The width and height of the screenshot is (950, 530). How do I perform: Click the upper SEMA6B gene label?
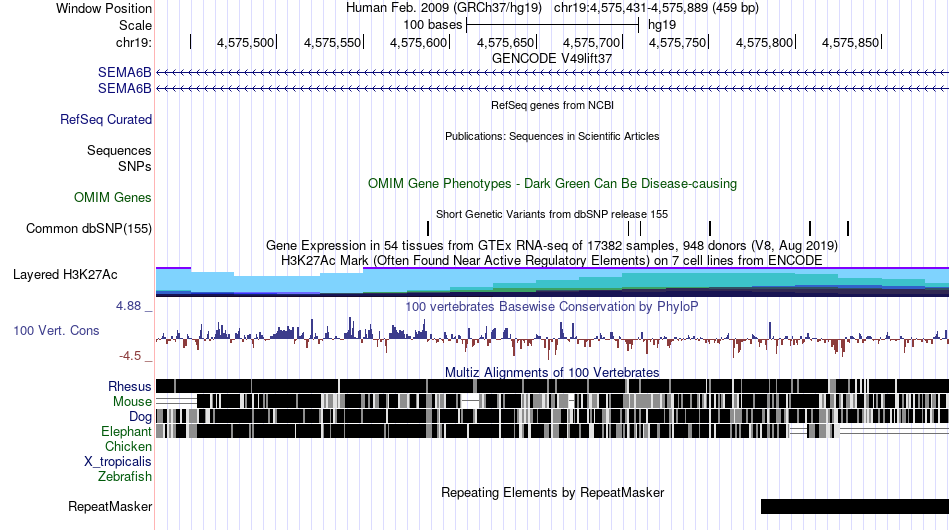124,73
